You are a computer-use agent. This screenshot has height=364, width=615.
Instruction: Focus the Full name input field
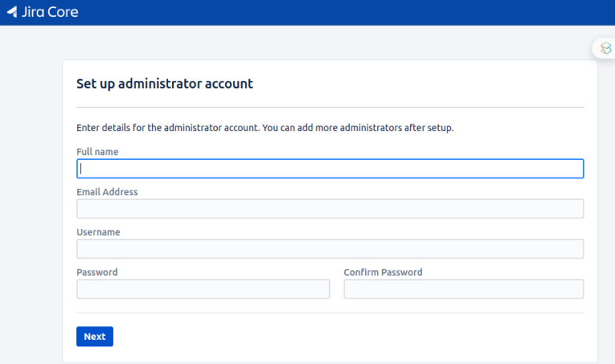[x=330, y=169]
